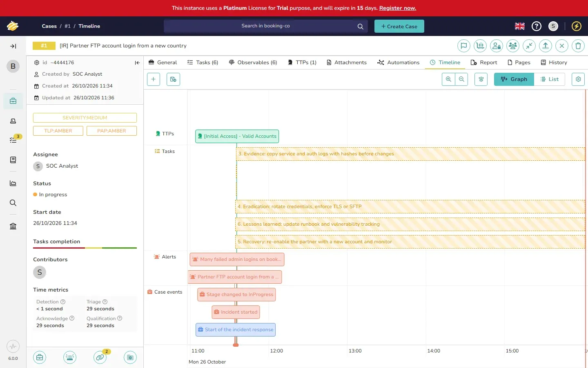Click the TLP:AMBER tag

pos(58,131)
